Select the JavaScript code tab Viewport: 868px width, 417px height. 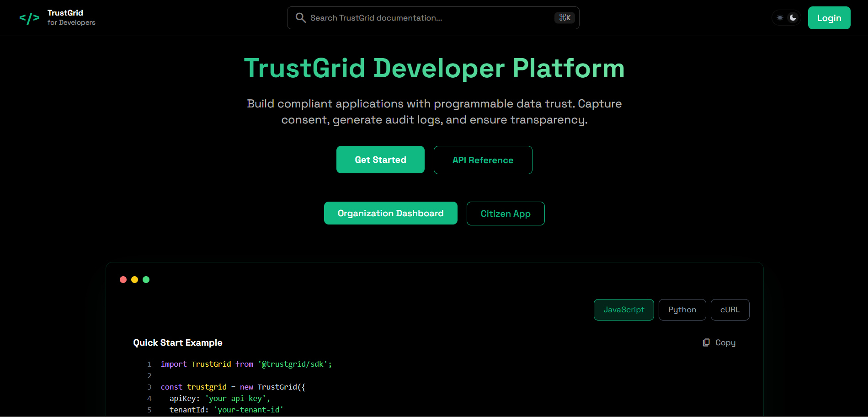tap(623, 310)
